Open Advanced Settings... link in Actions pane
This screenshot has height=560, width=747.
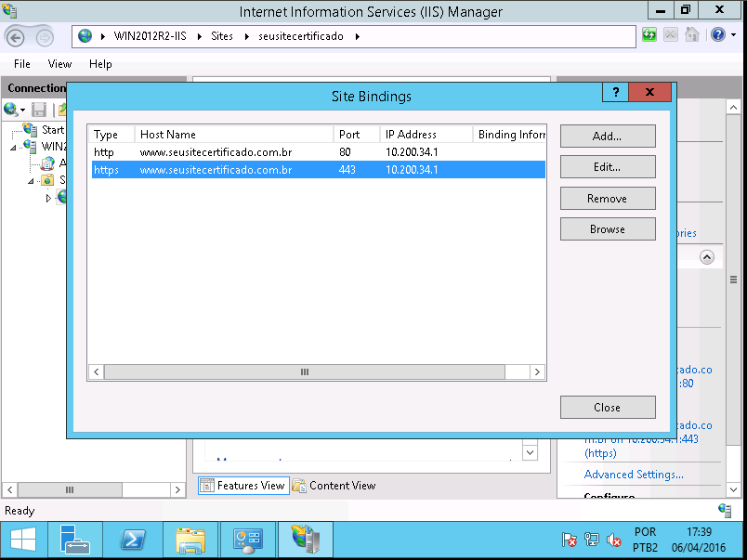(x=634, y=475)
